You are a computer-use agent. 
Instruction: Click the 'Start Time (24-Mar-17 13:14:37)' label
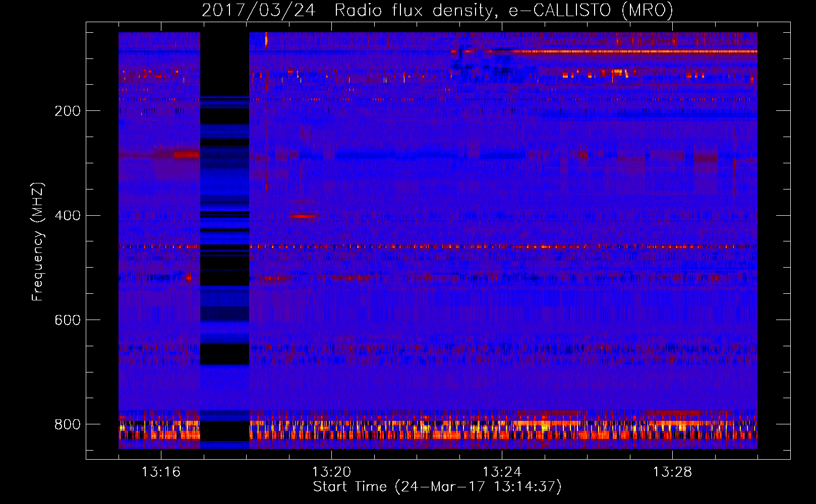[x=437, y=487]
